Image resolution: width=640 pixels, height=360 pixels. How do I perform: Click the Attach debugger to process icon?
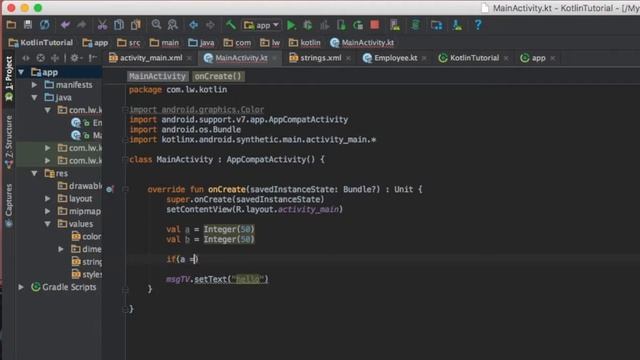(x=341, y=25)
